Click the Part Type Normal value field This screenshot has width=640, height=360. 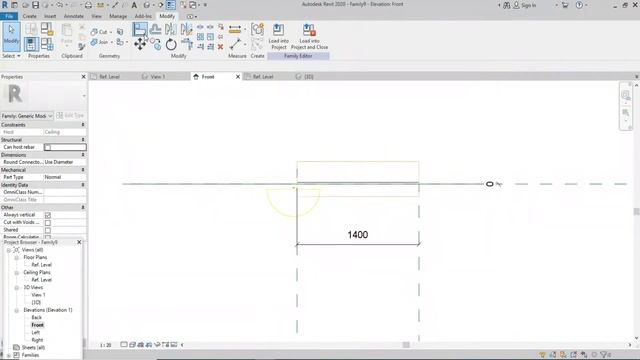[x=65, y=178]
